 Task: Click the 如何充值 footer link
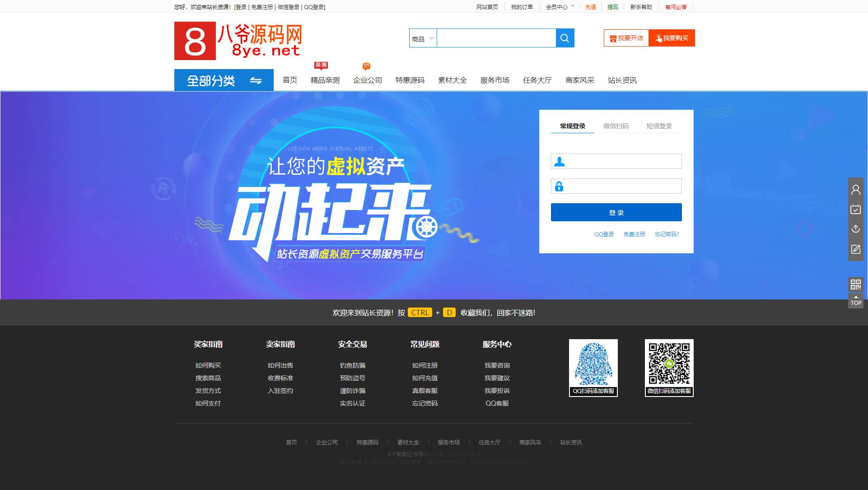pos(425,378)
